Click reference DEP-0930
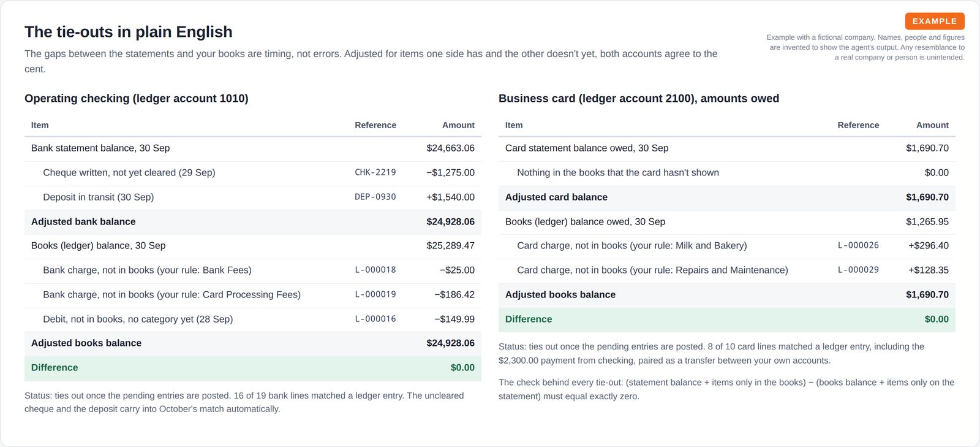Image resolution: width=980 pixels, height=447 pixels. tap(375, 197)
